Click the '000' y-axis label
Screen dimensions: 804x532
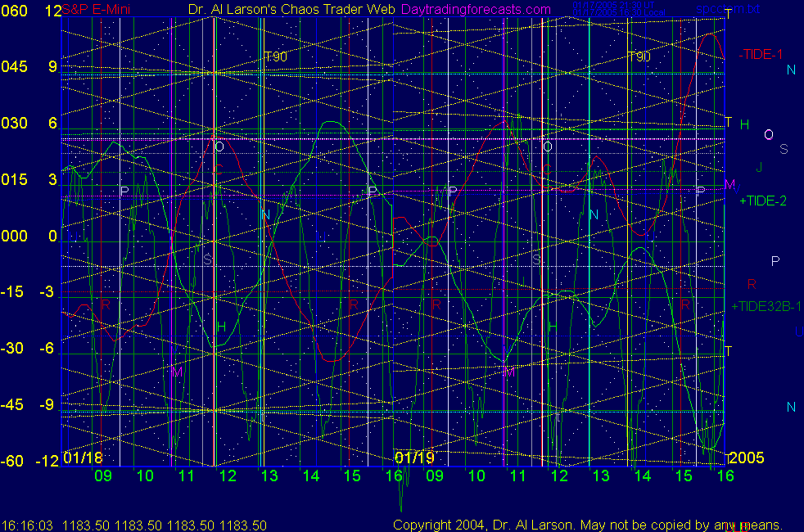(15, 236)
